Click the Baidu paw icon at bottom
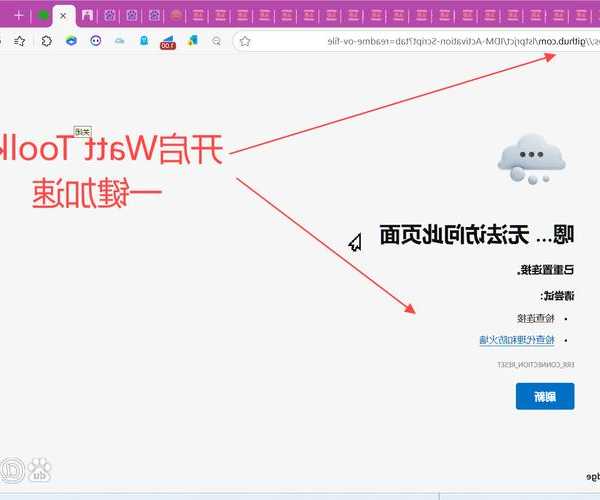Screen dimensions: 600x500 coord(40,469)
